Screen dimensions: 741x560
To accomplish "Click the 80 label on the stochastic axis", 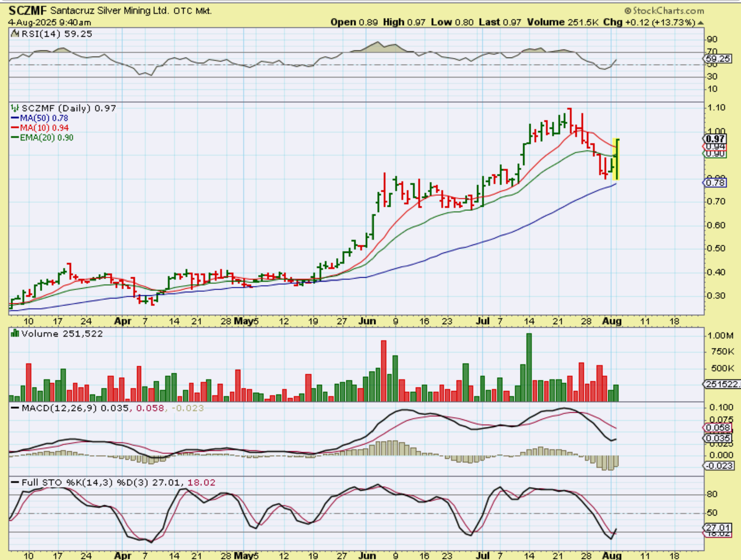I will pyautogui.click(x=713, y=494).
